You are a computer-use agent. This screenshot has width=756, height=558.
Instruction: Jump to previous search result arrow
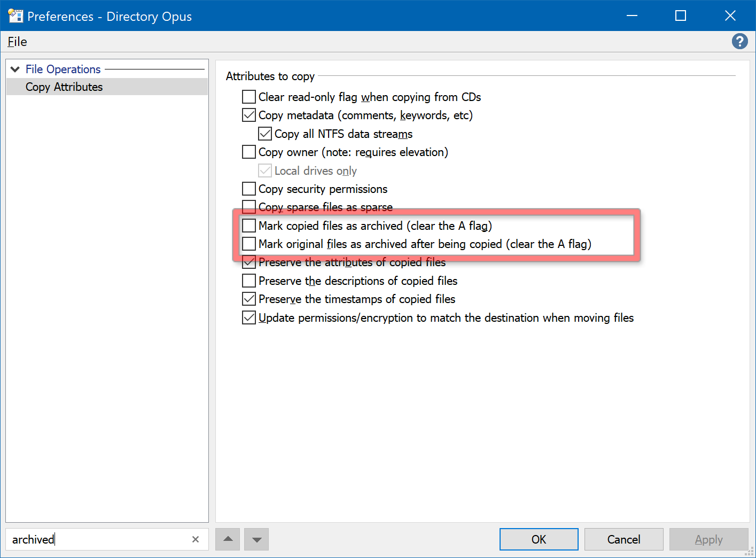228,539
